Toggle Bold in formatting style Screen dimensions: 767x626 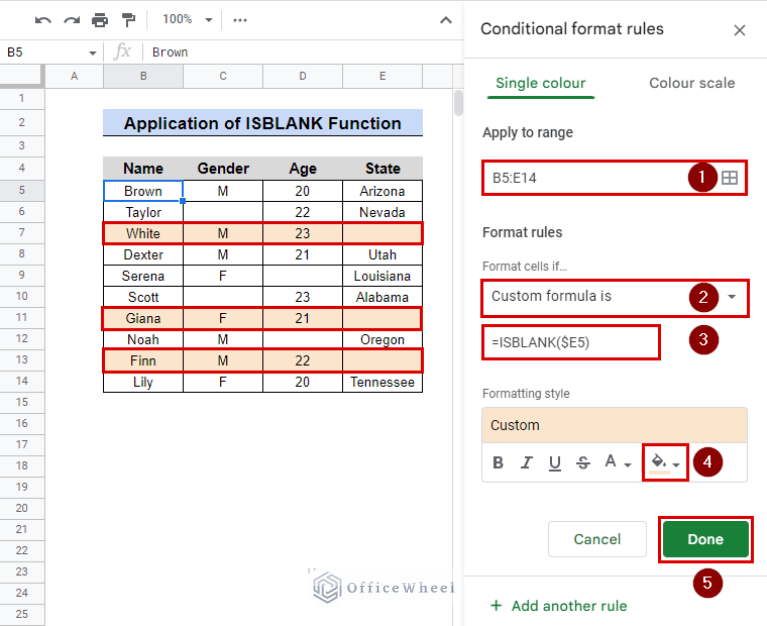[x=498, y=463]
